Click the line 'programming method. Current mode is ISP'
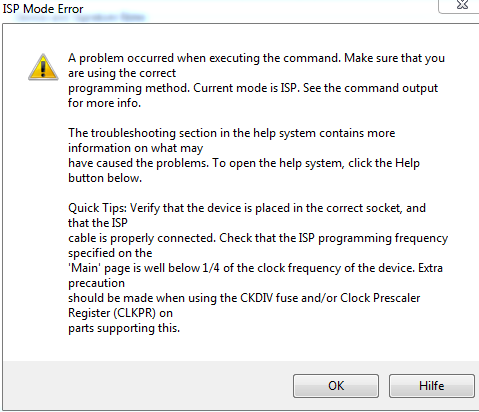 tap(253, 88)
